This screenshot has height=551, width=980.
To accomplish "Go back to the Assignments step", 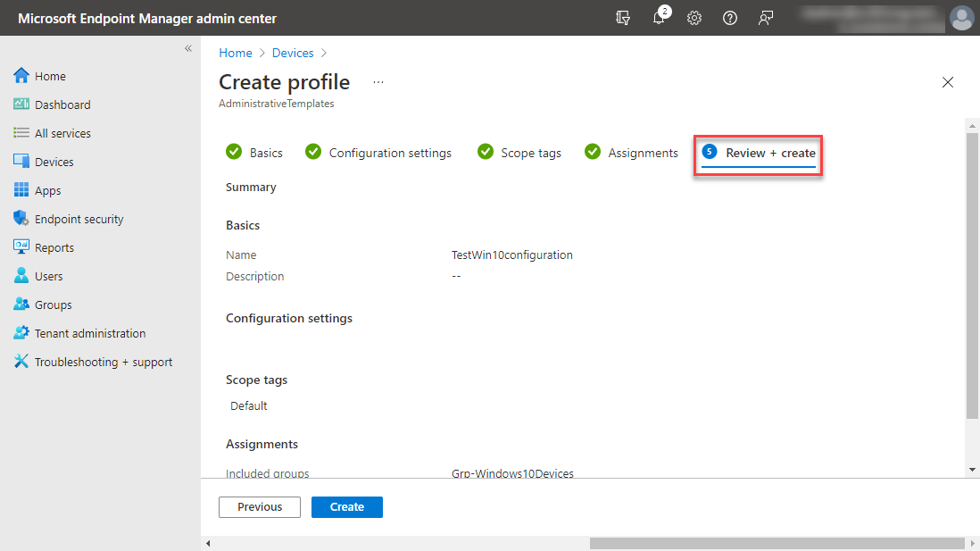I will 642,152.
